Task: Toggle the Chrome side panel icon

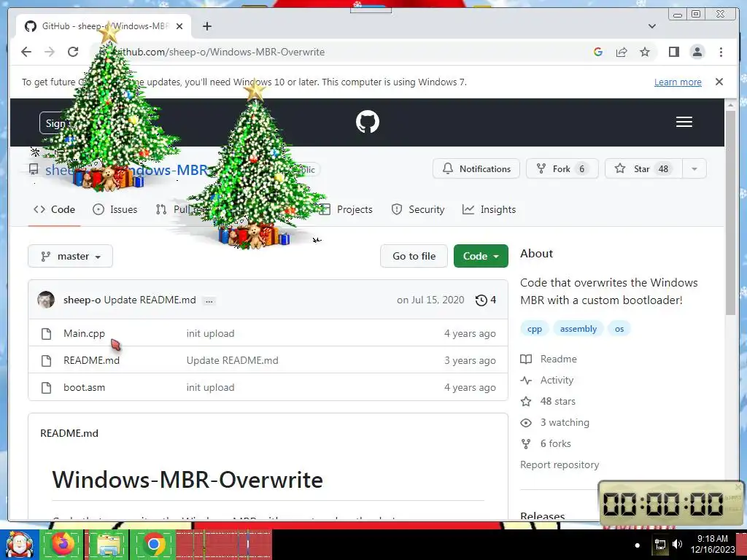Action: click(673, 52)
